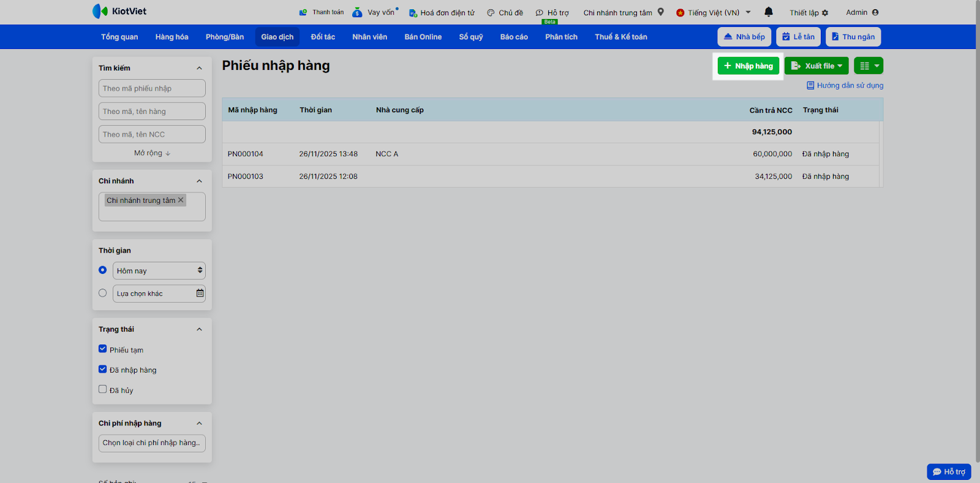980x483 pixels.
Task: Open the Hôm nay time dropdown
Action: [x=159, y=270]
